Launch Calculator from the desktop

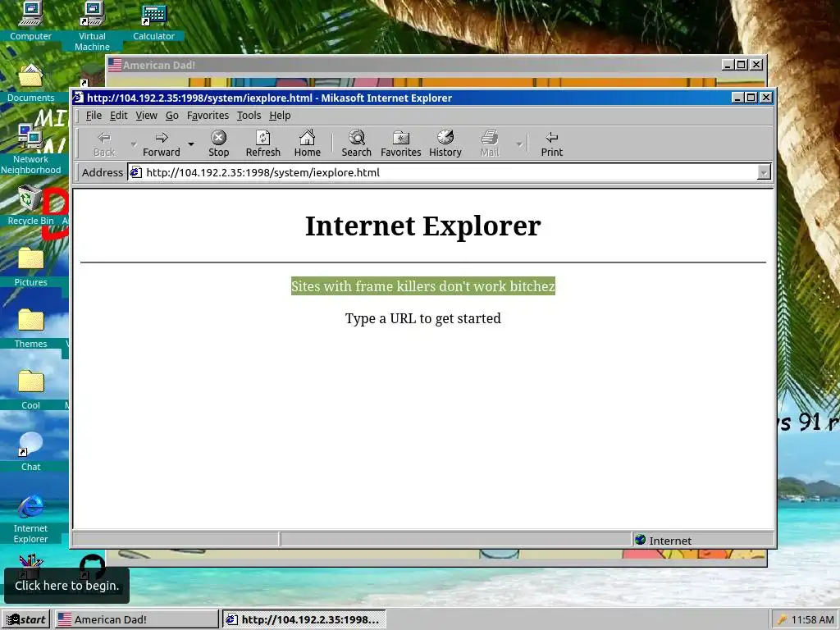153,21
